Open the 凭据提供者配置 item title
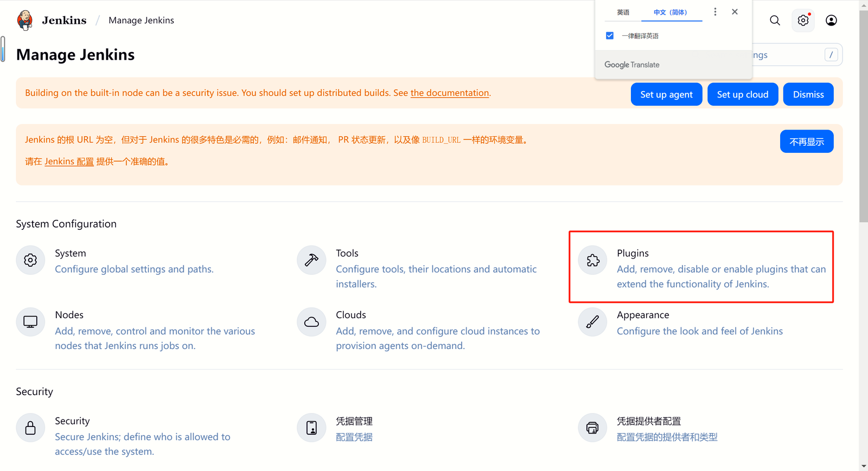The height and width of the screenshot is (471, 868). (x=649, y=421)
